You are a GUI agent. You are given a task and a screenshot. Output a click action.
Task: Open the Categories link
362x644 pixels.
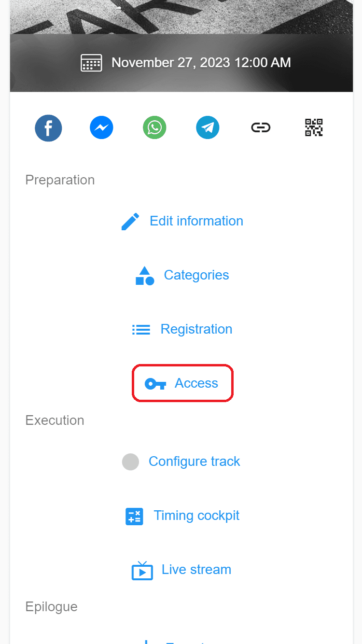[x=196, y=275]
